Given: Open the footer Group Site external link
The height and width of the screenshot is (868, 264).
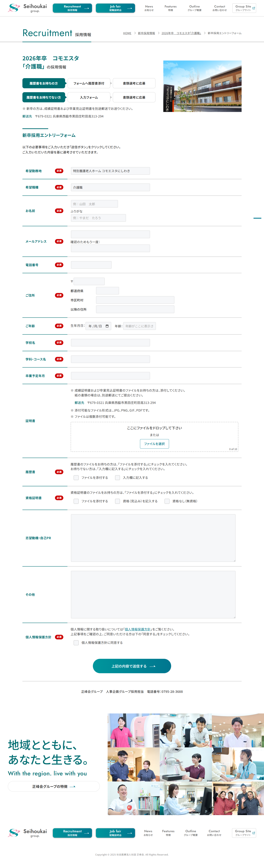Looking at the screenshot, I should tap(244, 833).
